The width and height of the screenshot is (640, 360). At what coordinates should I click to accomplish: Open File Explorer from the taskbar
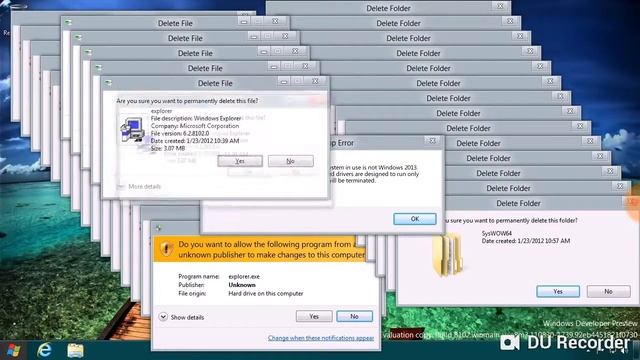coord(76,351)
